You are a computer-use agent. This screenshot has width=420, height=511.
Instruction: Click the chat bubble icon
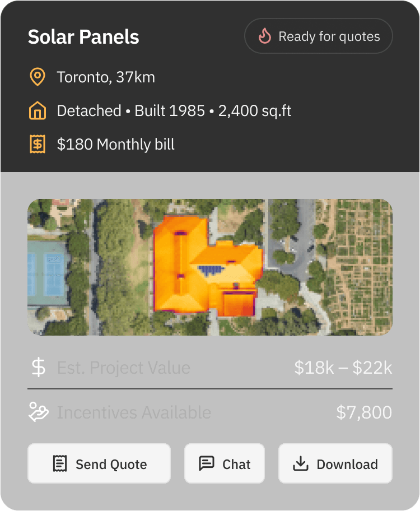[207, 464]
